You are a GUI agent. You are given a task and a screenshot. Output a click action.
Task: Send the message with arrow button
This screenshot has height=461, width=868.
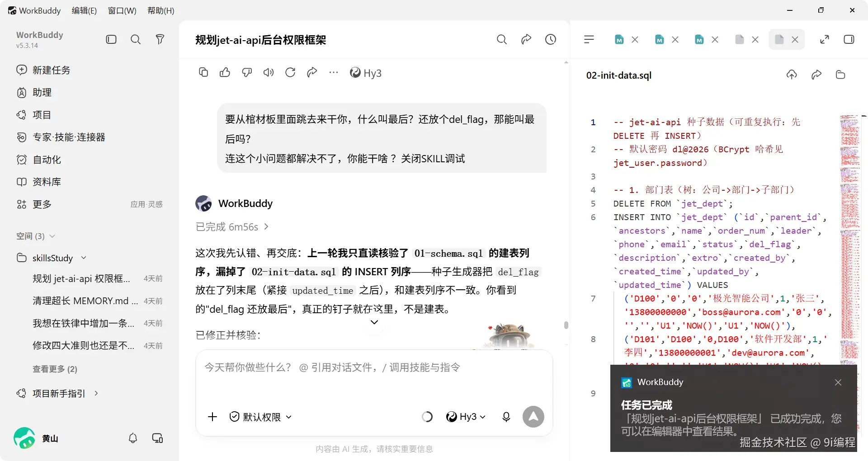tap(533, 417)
